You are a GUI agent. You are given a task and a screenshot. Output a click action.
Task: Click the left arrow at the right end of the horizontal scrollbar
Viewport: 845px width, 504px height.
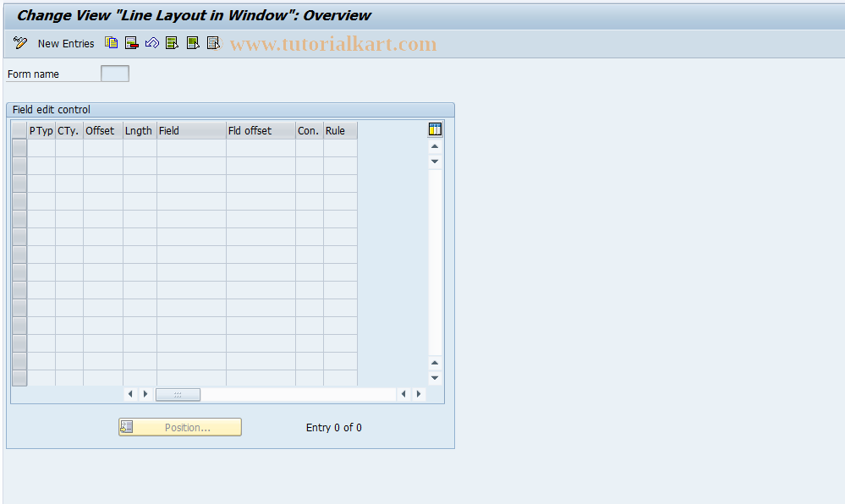[x=403, y=394]
